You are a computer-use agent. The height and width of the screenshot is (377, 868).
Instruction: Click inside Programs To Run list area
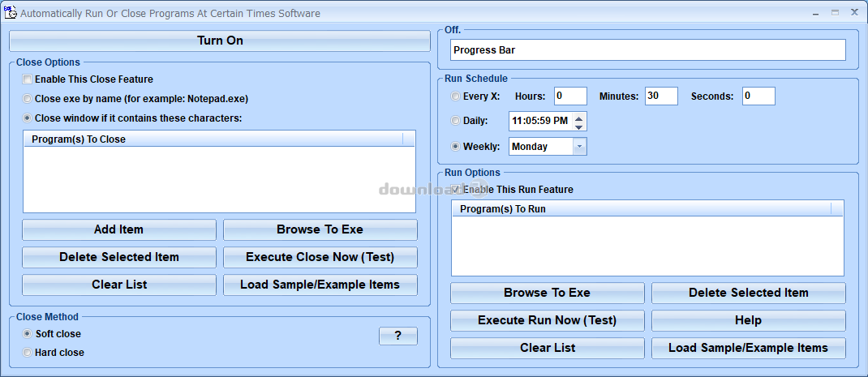point(647,246)
